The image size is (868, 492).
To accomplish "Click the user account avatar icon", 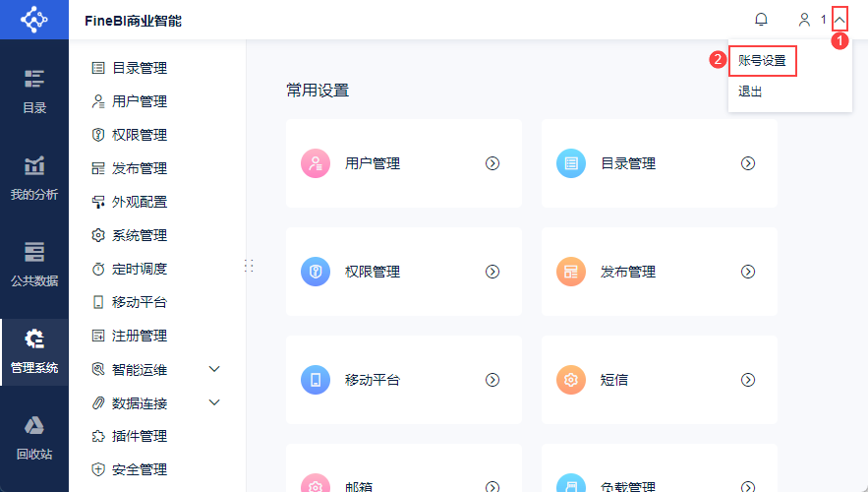I will click(805, 20).
